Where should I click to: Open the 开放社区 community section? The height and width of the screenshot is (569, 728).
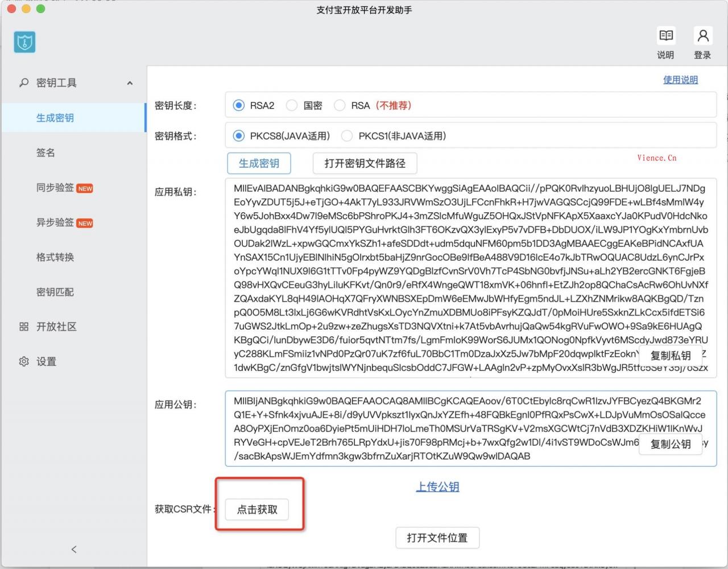coord(57,327)
